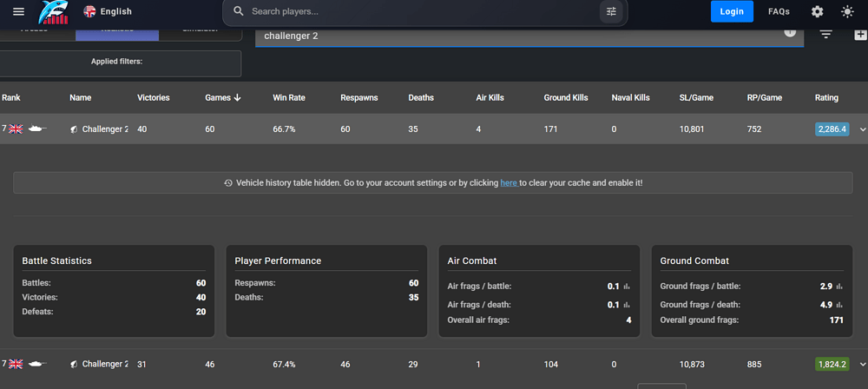Screen dimensions: 868x389
Task: Toggle light theme sun icon
Action: [847, 11]
